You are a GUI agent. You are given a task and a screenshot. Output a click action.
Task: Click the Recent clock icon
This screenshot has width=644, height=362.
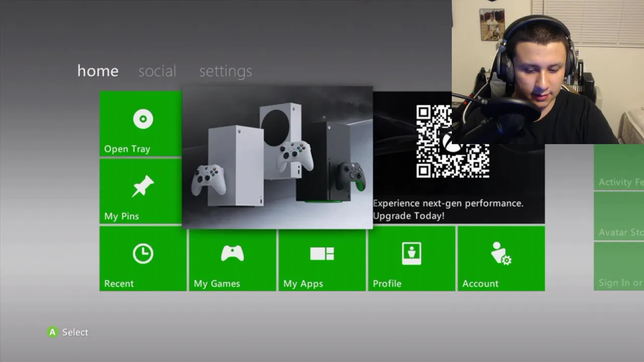pos(143,254)
